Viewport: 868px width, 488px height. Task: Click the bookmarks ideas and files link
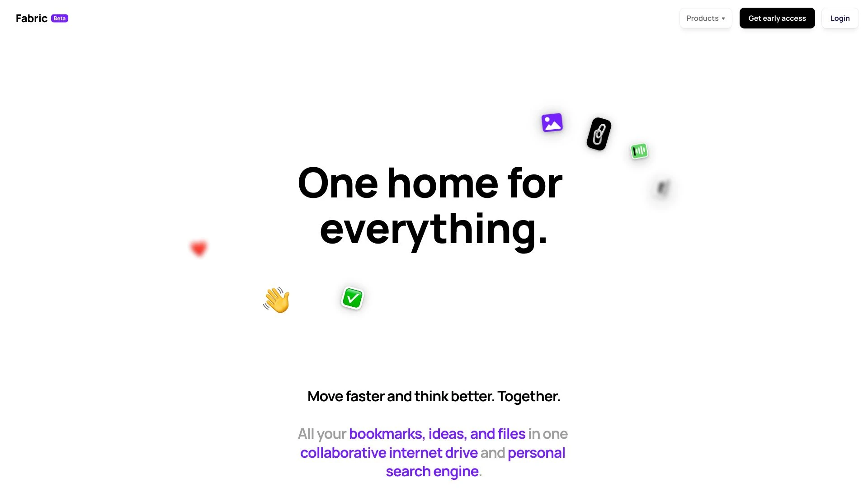coord(437,433)
